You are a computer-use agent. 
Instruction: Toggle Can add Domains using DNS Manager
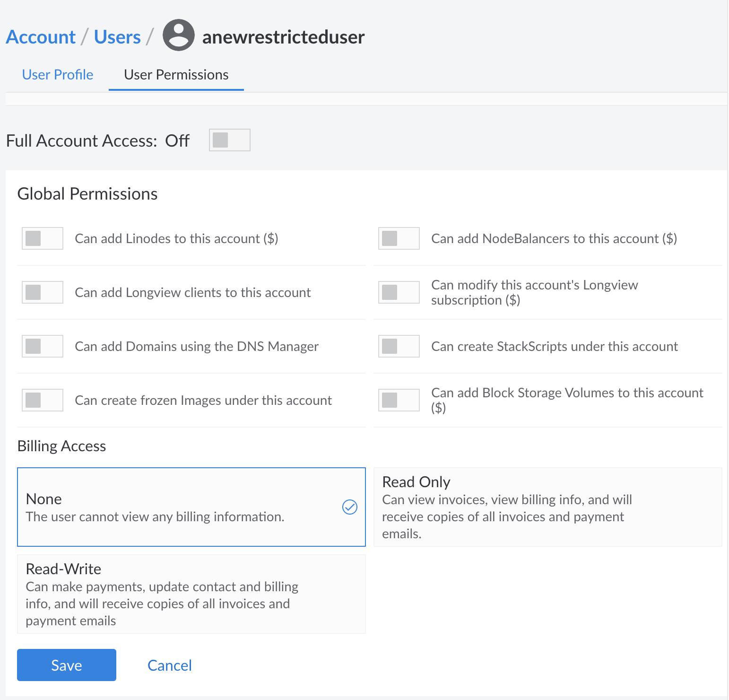point(42,346)
